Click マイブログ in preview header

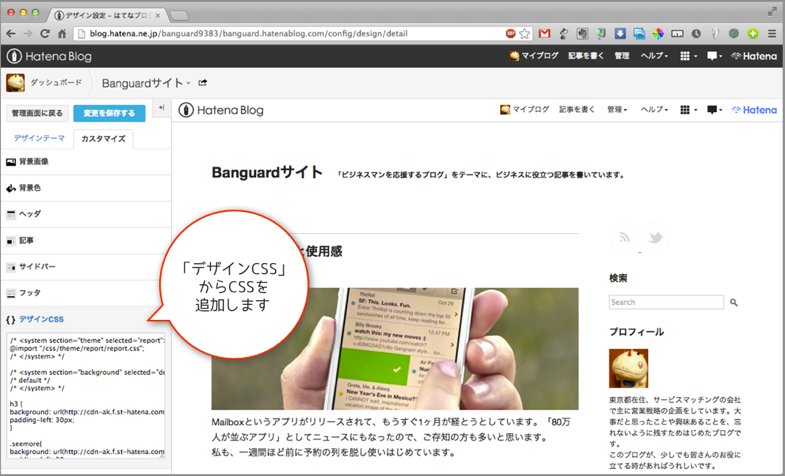pos(525,110)
